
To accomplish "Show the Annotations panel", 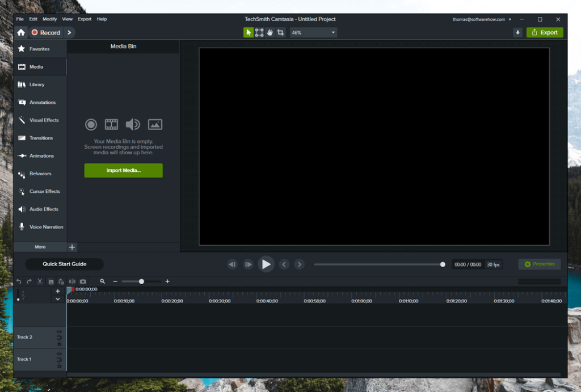I will tap(40, 102).
